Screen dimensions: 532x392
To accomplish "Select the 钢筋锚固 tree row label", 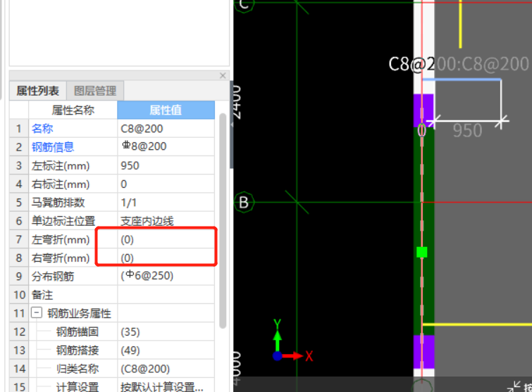I will 78,331.
